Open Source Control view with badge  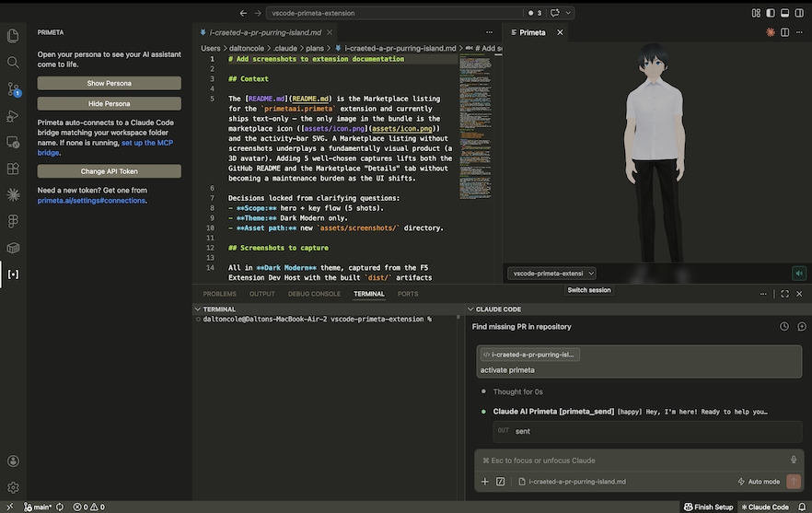click(13, 89)
